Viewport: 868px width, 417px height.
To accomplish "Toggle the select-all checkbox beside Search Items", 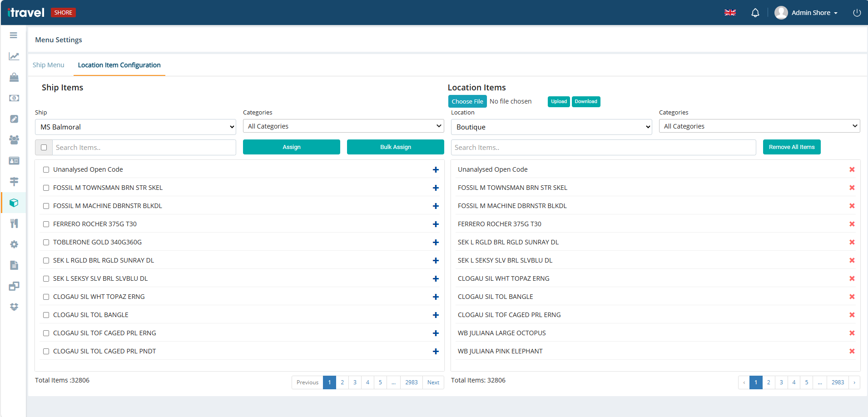I will coord(44,148).
